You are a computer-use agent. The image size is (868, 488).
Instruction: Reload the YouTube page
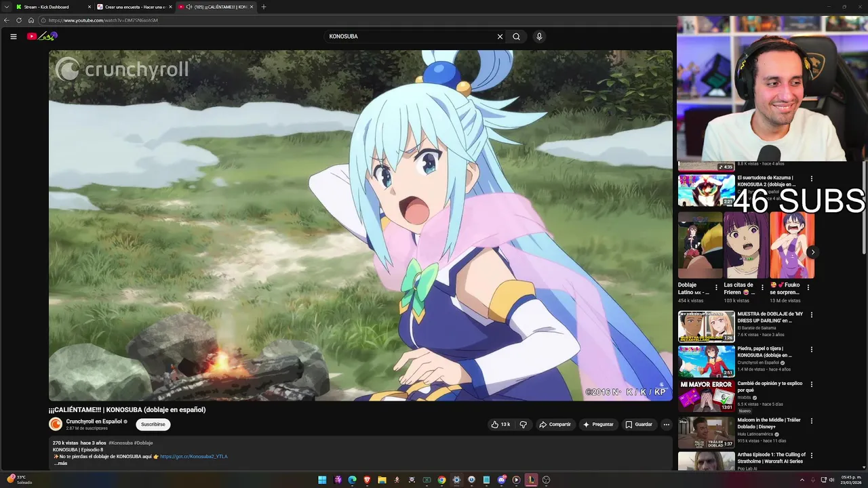click(19, 20)
